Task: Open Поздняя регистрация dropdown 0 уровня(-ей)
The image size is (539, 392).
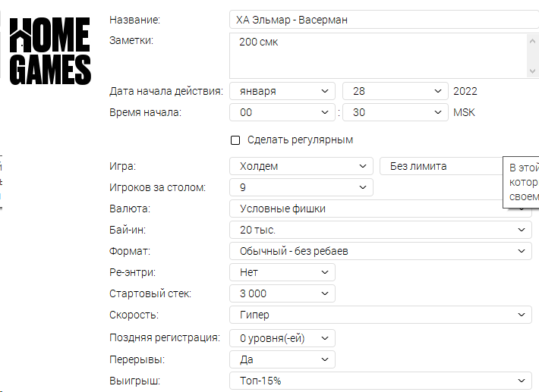Action: tap(282, 338)
